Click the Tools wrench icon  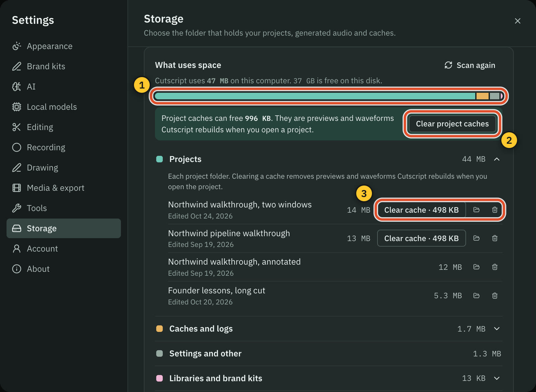16,208
